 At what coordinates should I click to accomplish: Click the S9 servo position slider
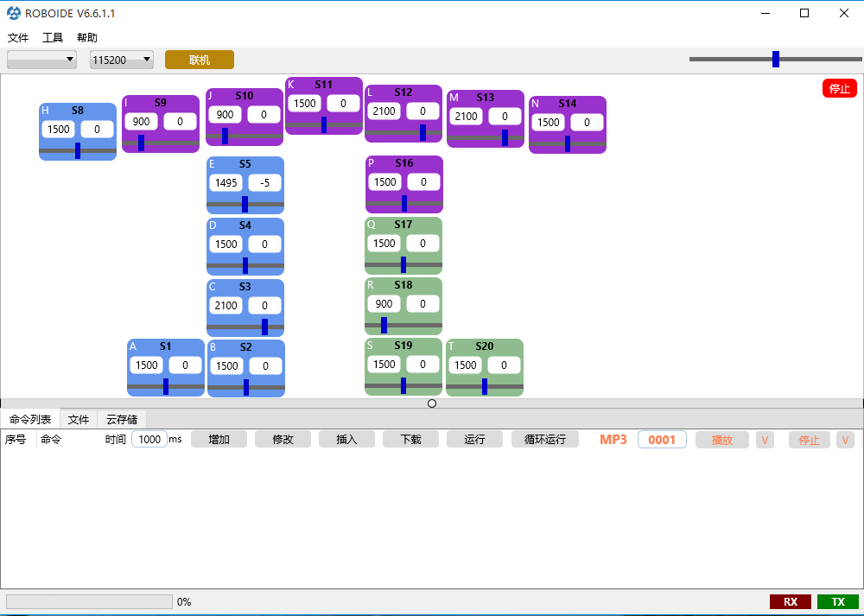161,143
